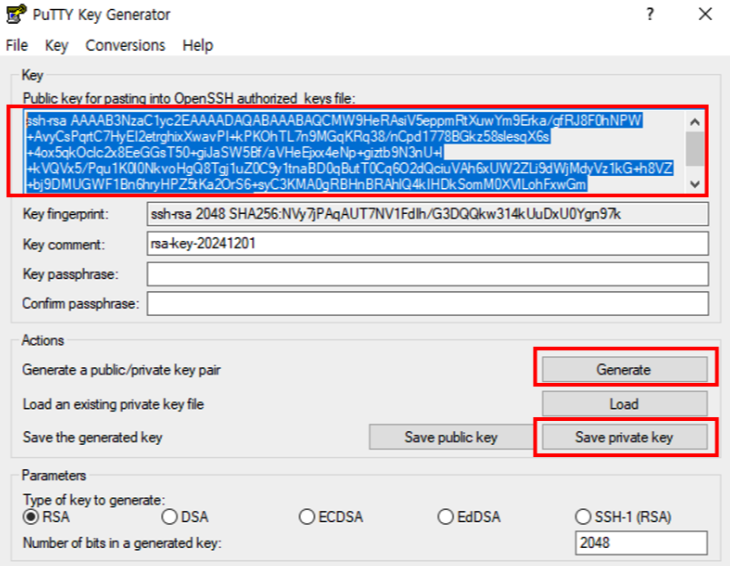This screenshot has width=730, height=566.
Task: Click the 'Key passphrase:' label
Action: (x=71, y=274)
